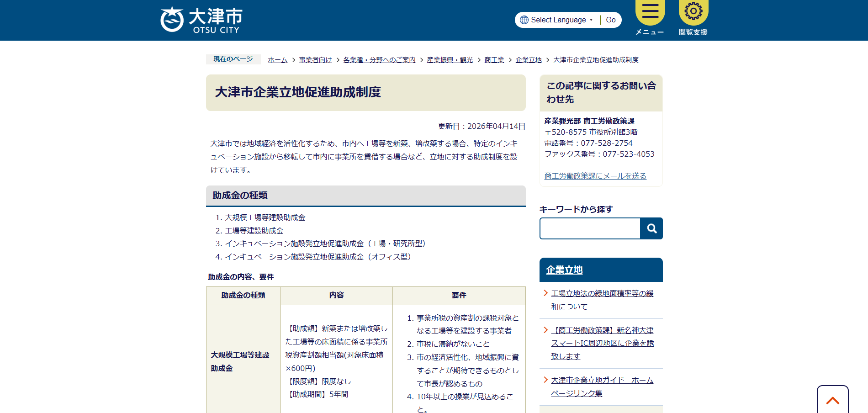Open 工場立地法の緑地面積率等の緩和について link
868x413 pixels.
click(x=602, y=300)
